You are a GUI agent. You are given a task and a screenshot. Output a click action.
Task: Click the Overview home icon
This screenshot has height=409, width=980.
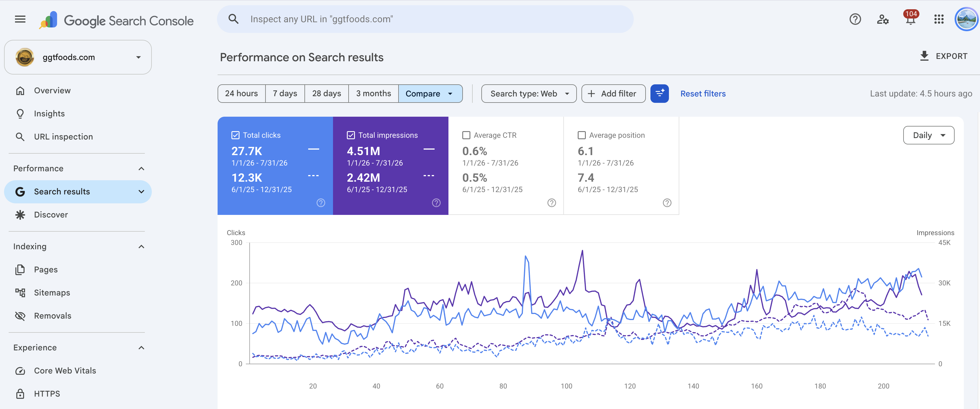click(x=20, y=91)
